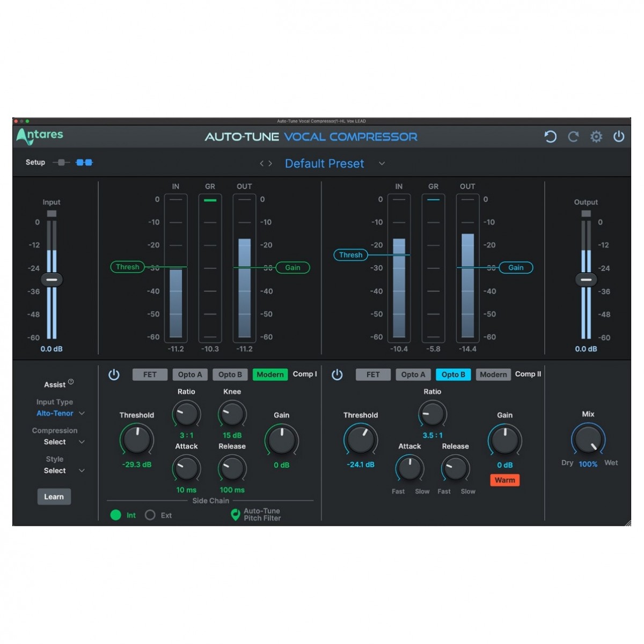
Task: Click the Input level slider handle
Action: coord(52,280)
